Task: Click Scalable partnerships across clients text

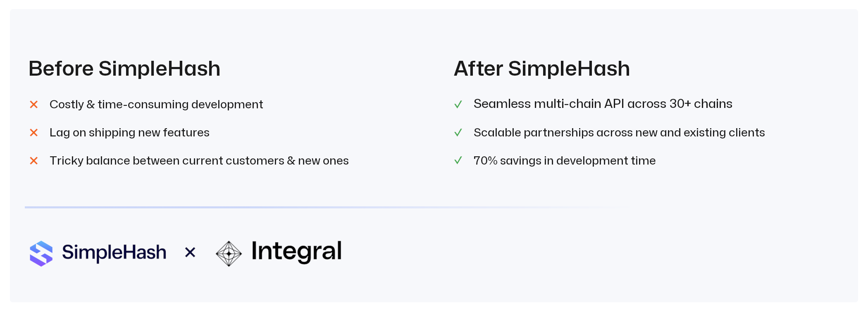Action: (x=619, y=133)
